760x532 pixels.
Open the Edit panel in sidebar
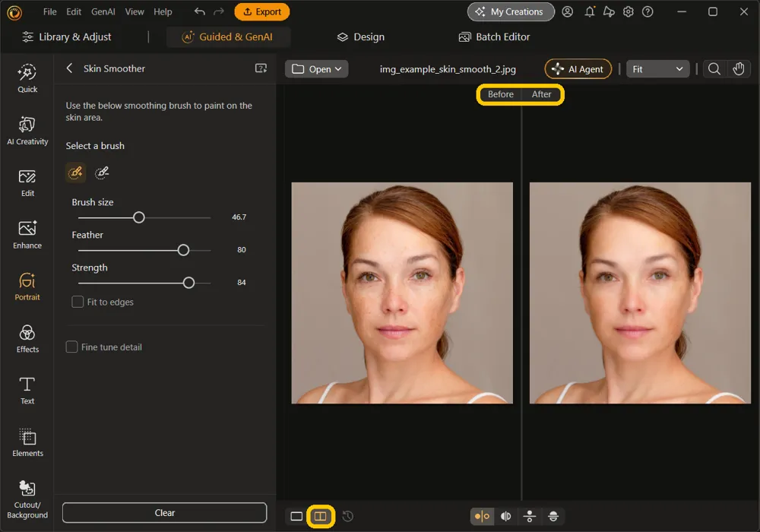[x=27, y=182]
